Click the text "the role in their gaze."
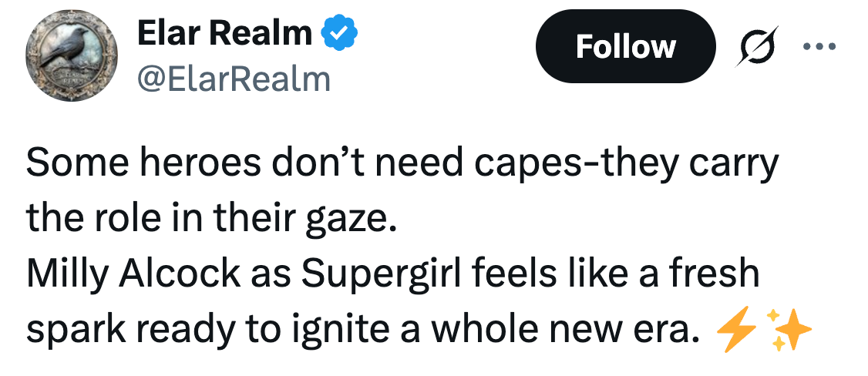 click(x=210, y=220)
